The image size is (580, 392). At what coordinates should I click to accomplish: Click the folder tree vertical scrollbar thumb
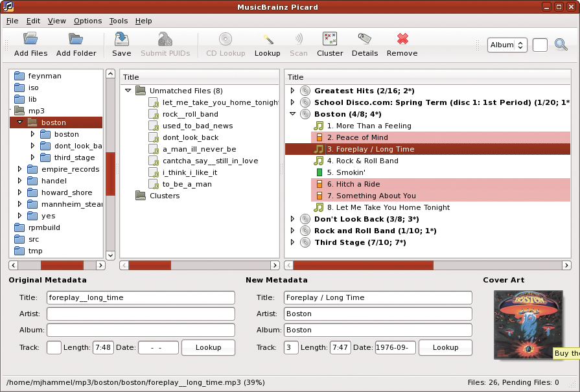tap(110, 174)
